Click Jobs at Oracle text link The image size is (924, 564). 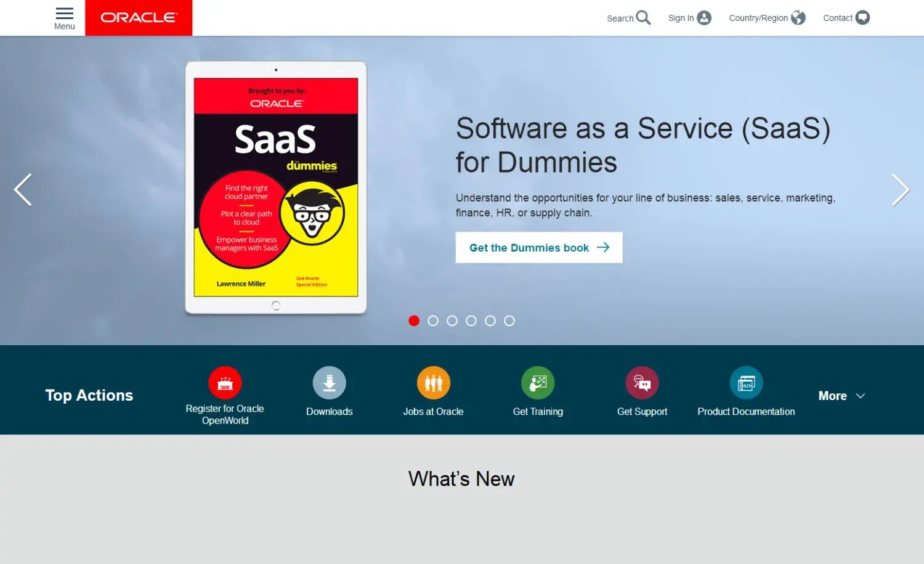pyautogui.click(x=433, y=411)
